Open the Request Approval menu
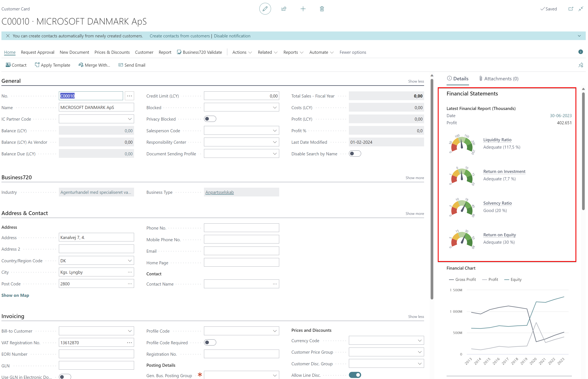588x379 pixels. [x=37, y=52]
